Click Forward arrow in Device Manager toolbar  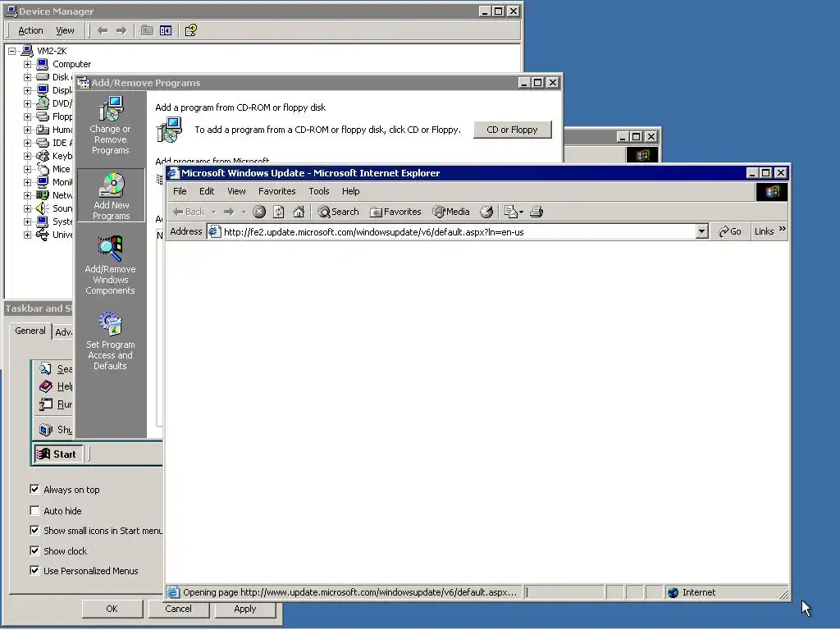tap(121, 30)
